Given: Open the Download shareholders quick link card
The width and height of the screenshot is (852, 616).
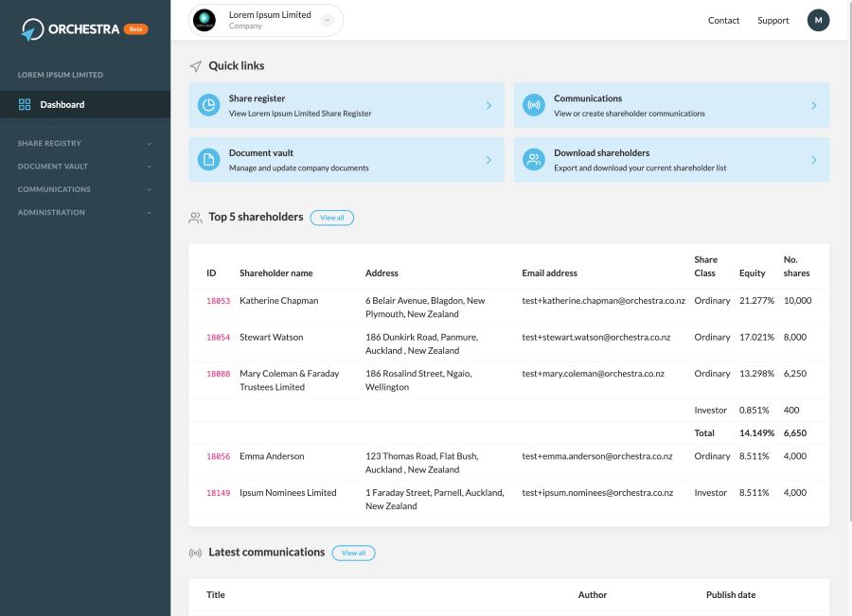Looking at the screenshot, I should (671, 160).
